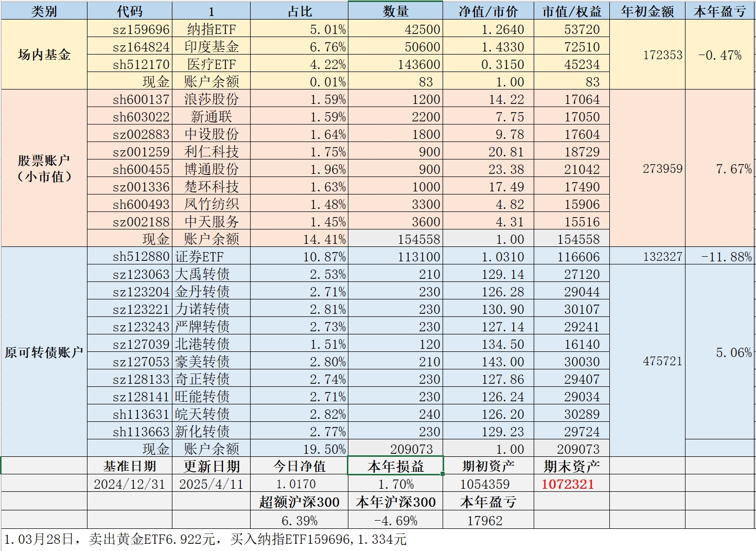Select the 类别 header cell

click(44, 11)
